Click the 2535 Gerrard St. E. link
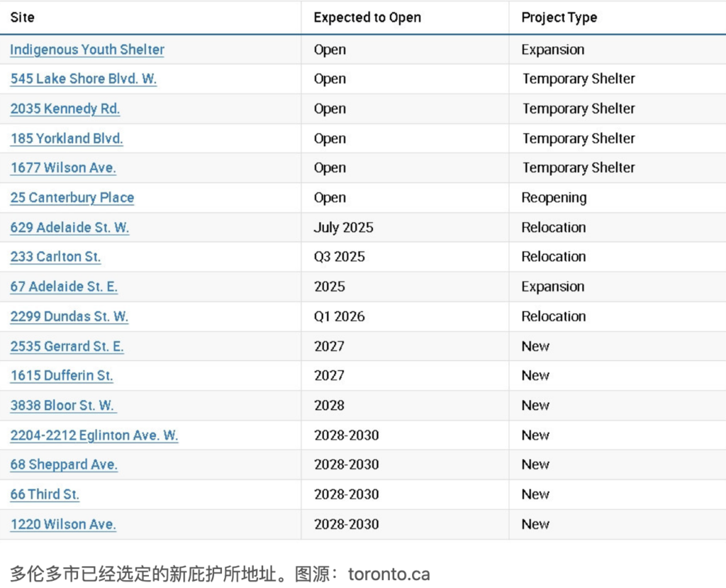The image size is (726, 588). click(x=67, y=346)
